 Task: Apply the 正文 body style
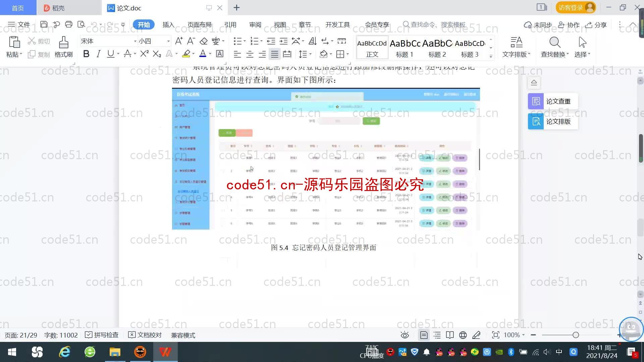[x=372, y=48]
